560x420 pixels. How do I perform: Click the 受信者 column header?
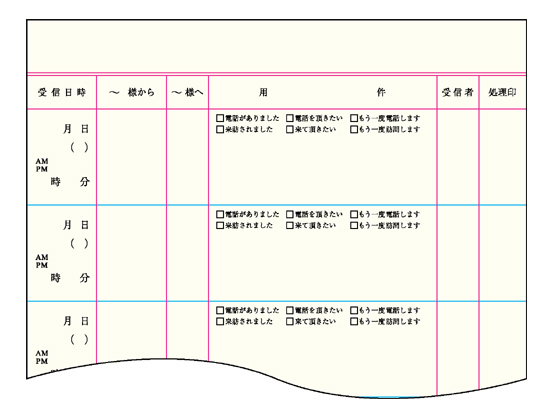point(458,92)
